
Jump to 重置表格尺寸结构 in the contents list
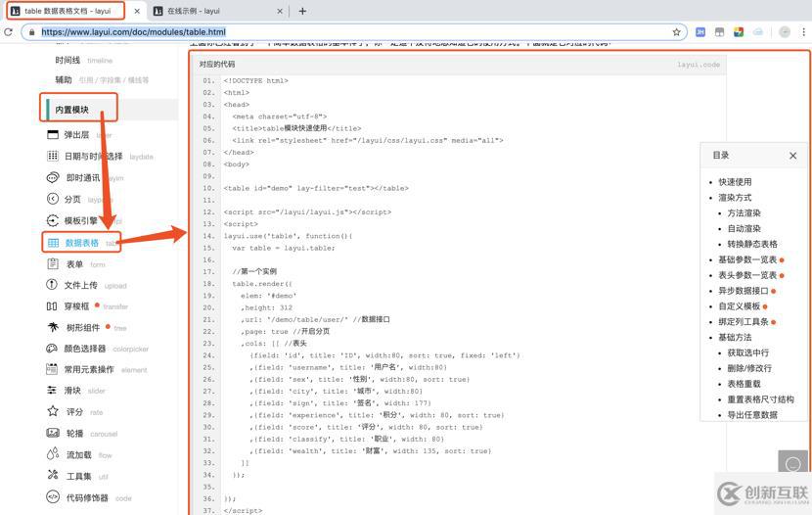(761, 399)
